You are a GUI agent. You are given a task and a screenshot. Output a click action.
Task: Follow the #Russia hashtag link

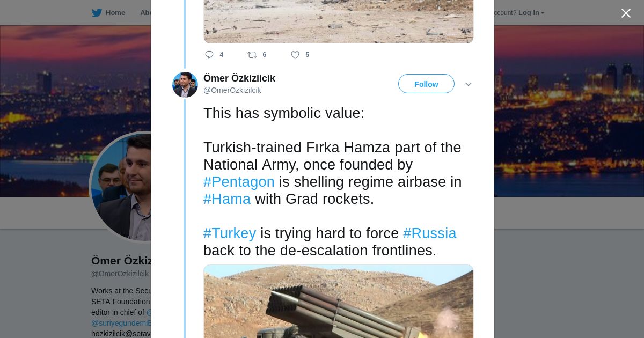coord(429,233)
